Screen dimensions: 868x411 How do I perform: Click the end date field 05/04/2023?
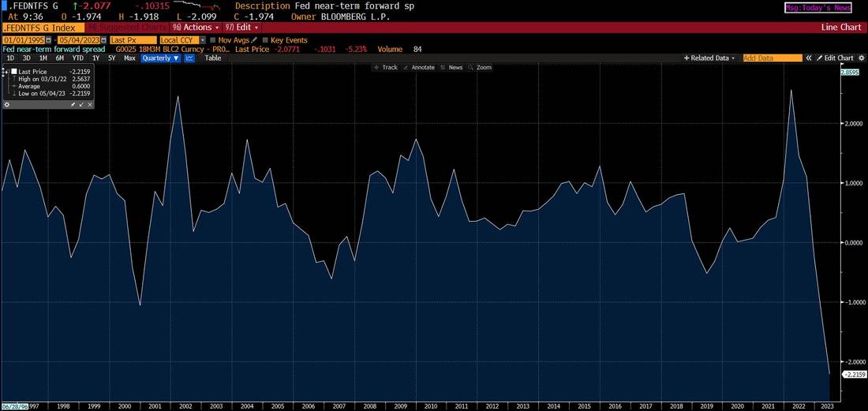click(x=78, y=40)
